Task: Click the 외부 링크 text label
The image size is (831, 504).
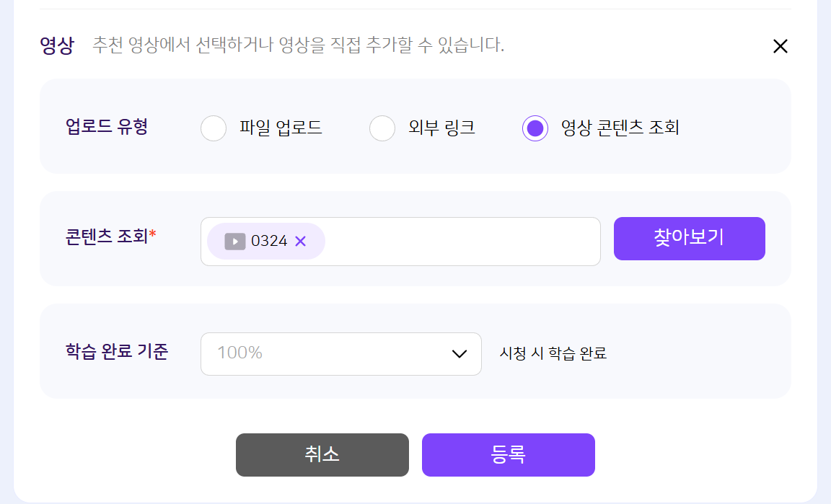Action: click(441, 128)
